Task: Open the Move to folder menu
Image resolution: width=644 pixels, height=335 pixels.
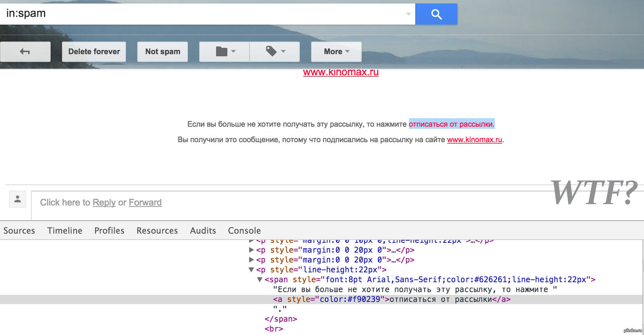Action: pos(225,52)
